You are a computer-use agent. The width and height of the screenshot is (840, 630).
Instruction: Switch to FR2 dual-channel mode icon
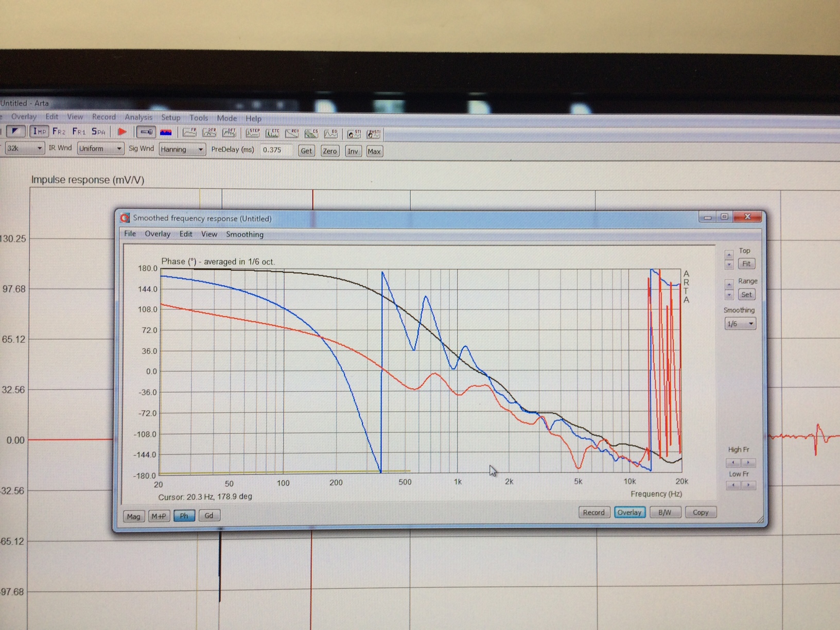coord(59,132)
